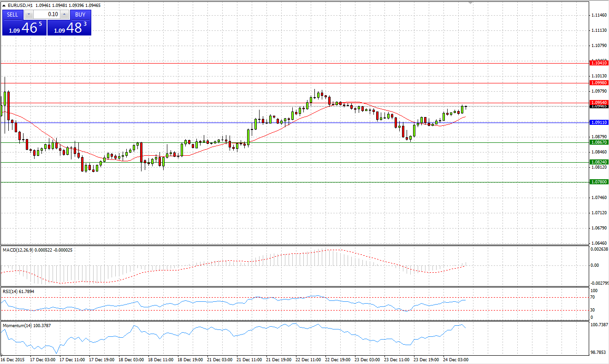The width and height of the screenshot is (609, 364).
Task: Select the green 1.08670 price level label
Action: pos(599,142)
